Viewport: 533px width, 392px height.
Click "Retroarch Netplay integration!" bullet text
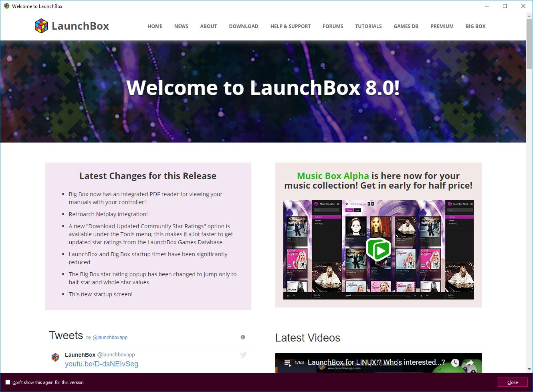108,214
